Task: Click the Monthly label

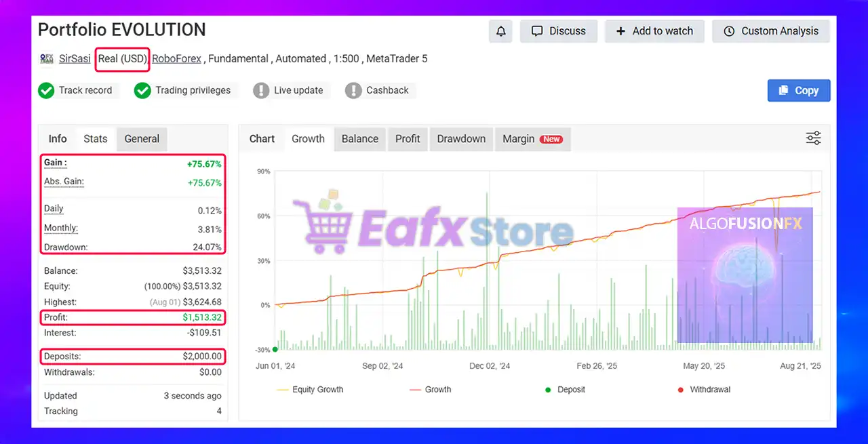Action: (x=61, y=228)
